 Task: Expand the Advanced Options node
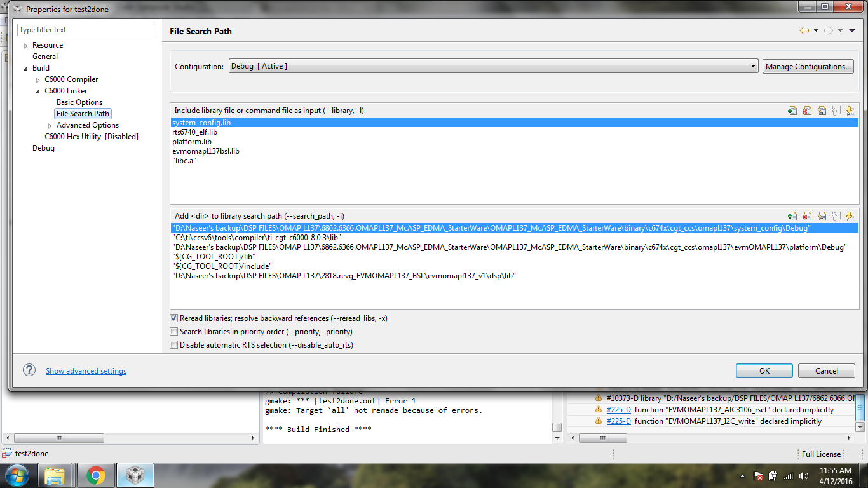tap(50, 125)
